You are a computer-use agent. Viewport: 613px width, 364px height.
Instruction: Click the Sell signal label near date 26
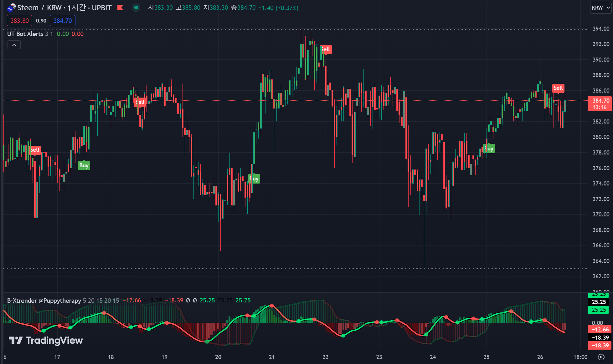558,88
